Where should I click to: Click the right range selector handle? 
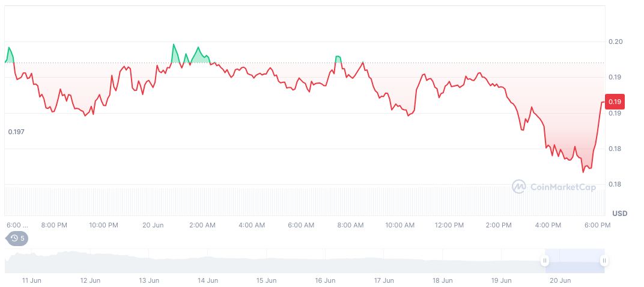click(x=603, y=261)
